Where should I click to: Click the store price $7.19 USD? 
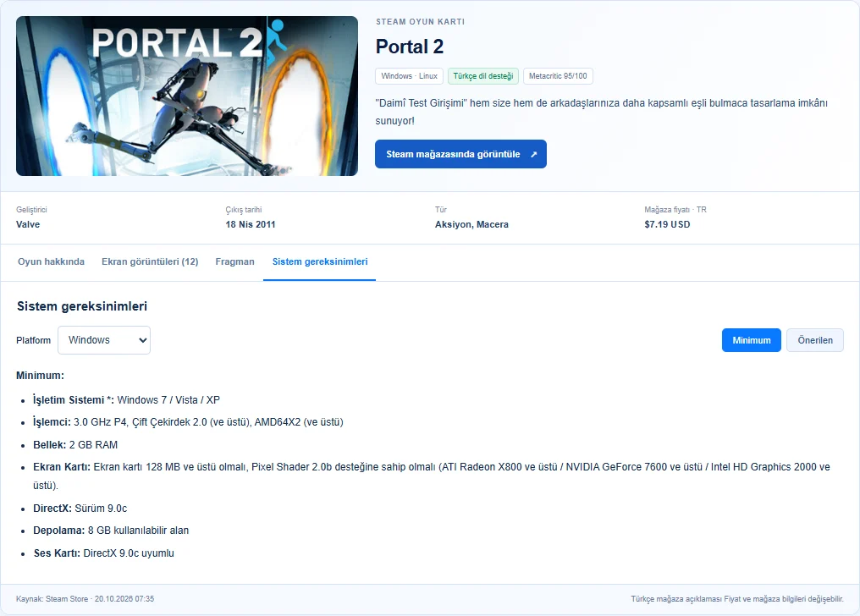click(667, 224)
